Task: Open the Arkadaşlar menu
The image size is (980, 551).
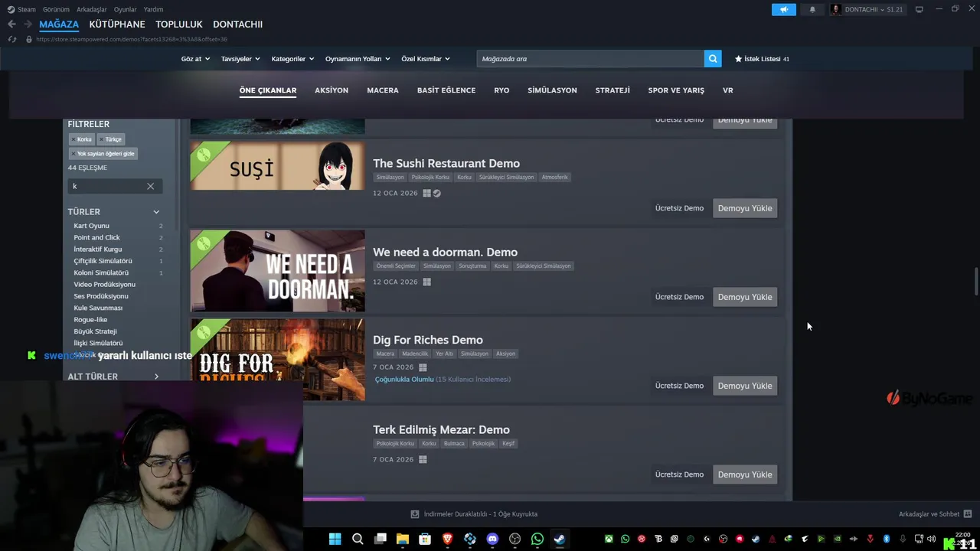Action: tap(92, 9)
